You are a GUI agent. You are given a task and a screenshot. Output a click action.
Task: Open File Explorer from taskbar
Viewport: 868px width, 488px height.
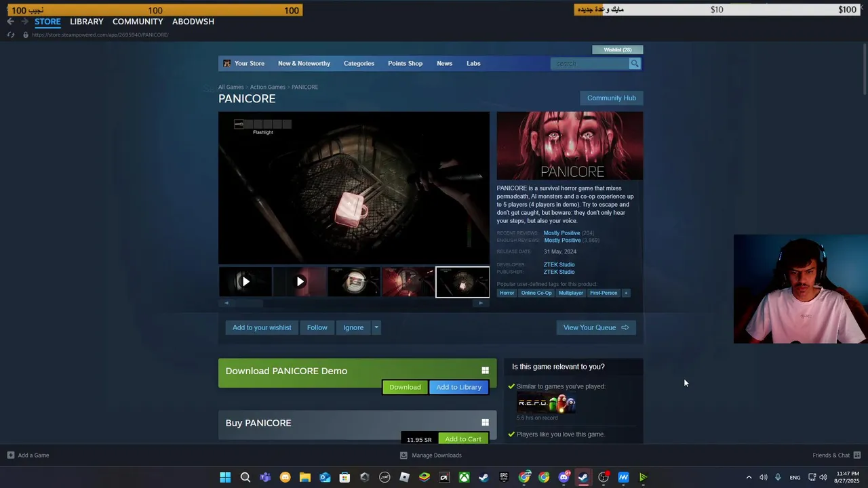[x=305, y=477]
